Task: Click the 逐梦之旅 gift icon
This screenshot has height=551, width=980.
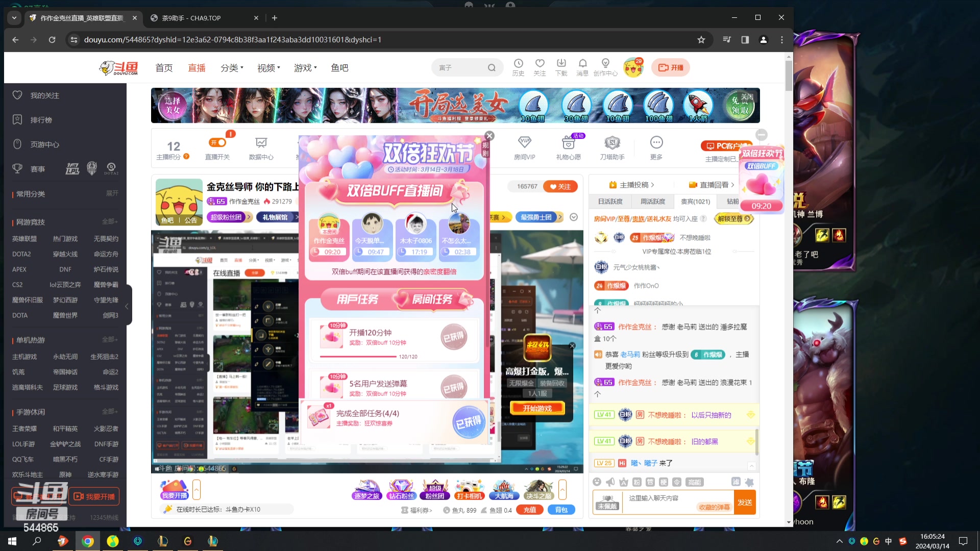Action: click(x=366, y=490)
